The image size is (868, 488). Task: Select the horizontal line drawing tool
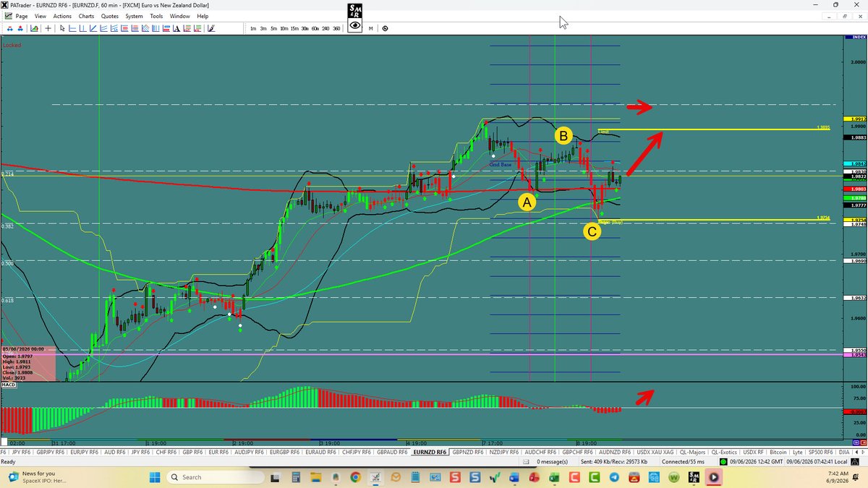[72, 28]
